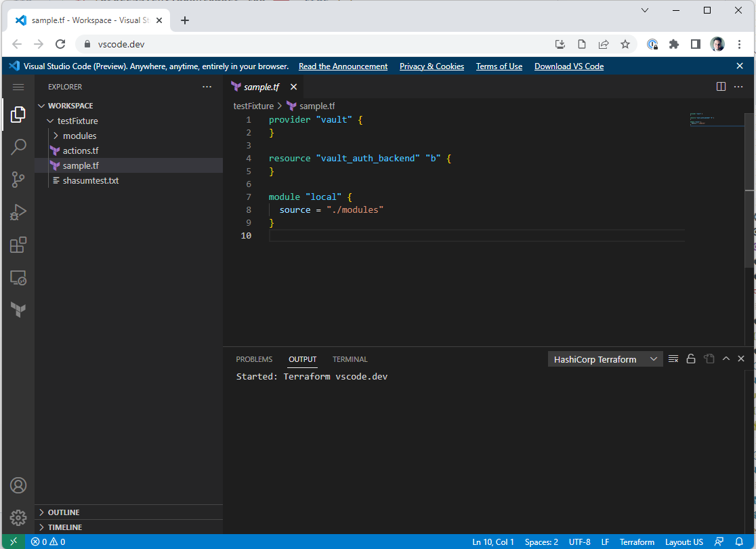Open the Read the Announcement link
The image size is (756, 549).
[x=343, y=66]
